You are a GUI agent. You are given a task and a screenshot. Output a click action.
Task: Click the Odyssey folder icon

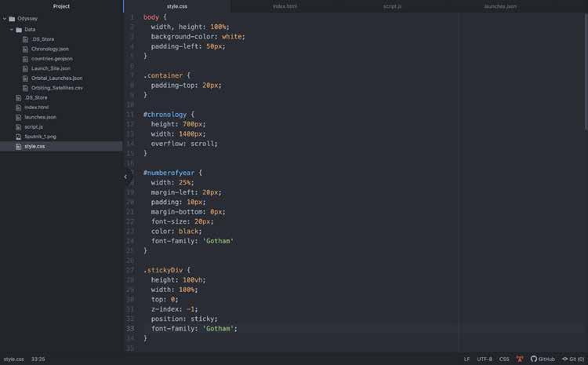tap(12, 19)
